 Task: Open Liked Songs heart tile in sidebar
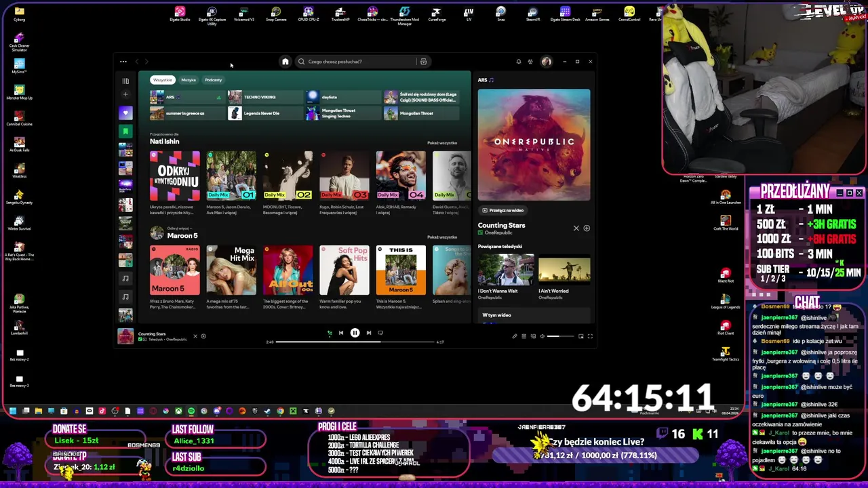(x=125, y=113)
